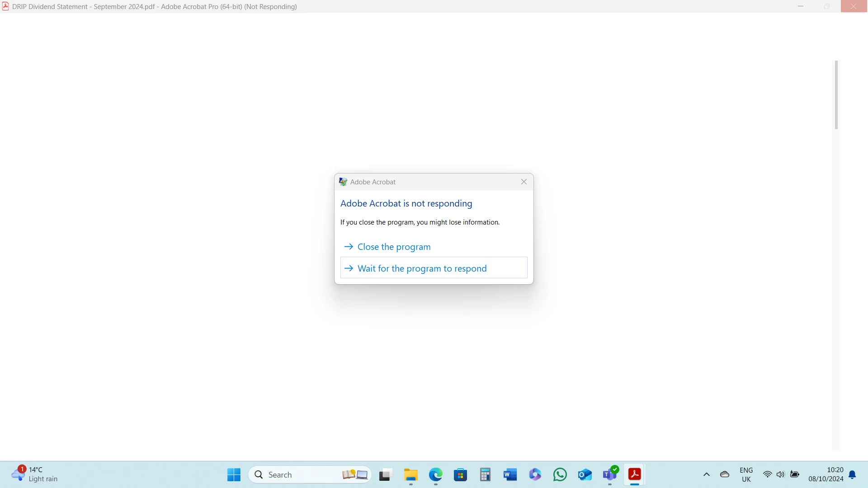Open Microsoft Word from taskbar

point(510,474)
